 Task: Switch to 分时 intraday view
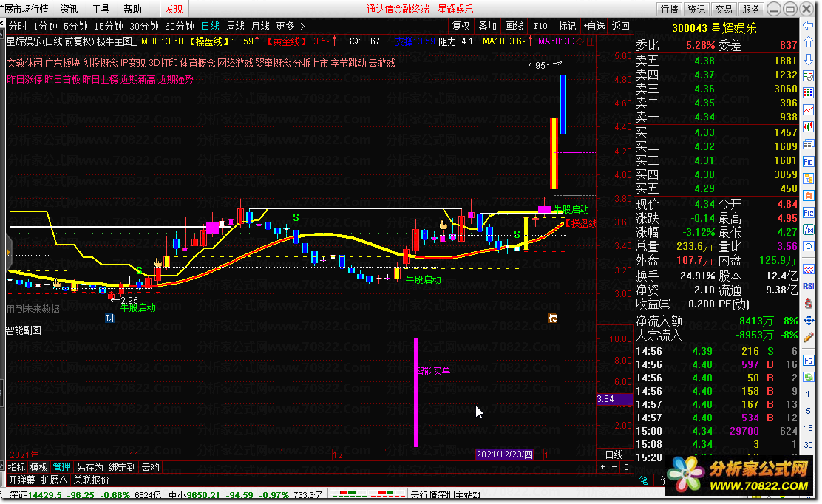coord(18,26)
